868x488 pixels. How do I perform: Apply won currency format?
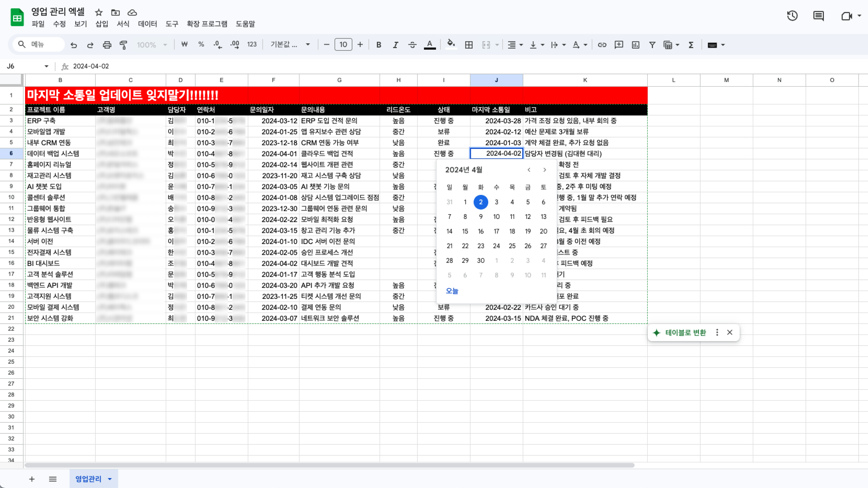coord(184,45)
